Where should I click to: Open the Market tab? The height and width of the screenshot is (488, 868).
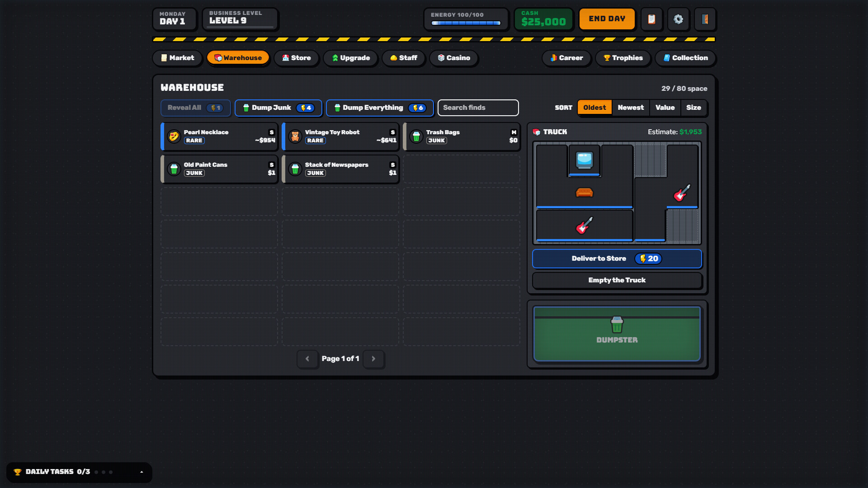pos(177,58)
